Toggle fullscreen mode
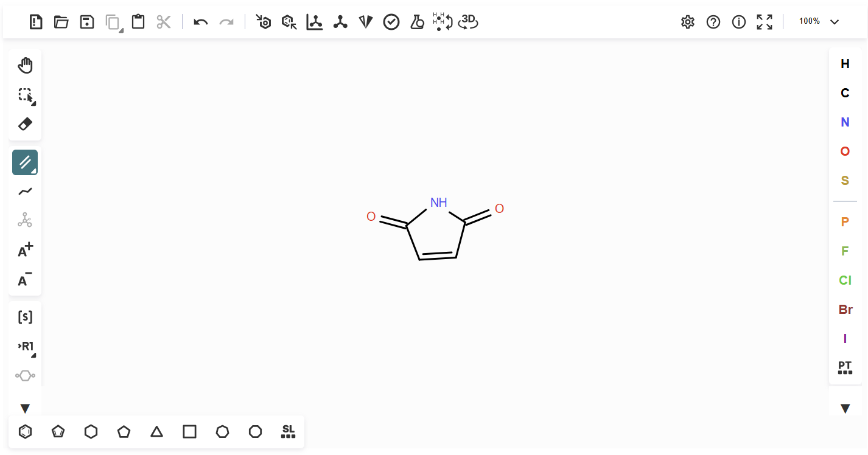Screen dimensions: 868x455 click(x=764, y=23)
